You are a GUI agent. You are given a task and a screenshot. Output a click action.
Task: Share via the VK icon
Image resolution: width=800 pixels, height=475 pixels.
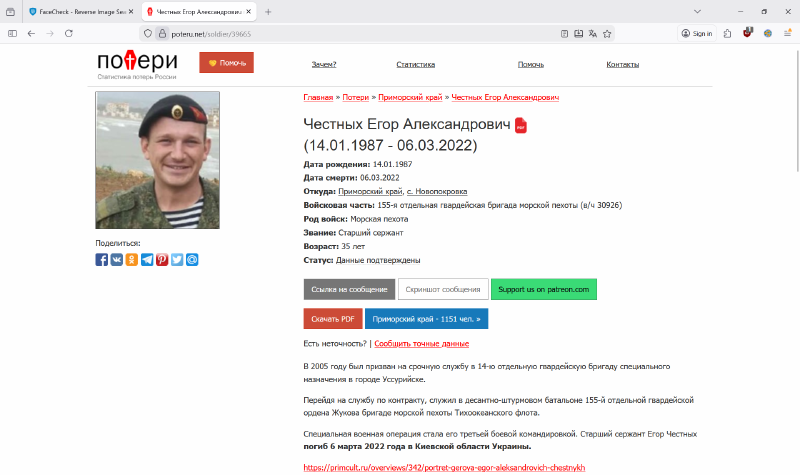tap(117, 260)
